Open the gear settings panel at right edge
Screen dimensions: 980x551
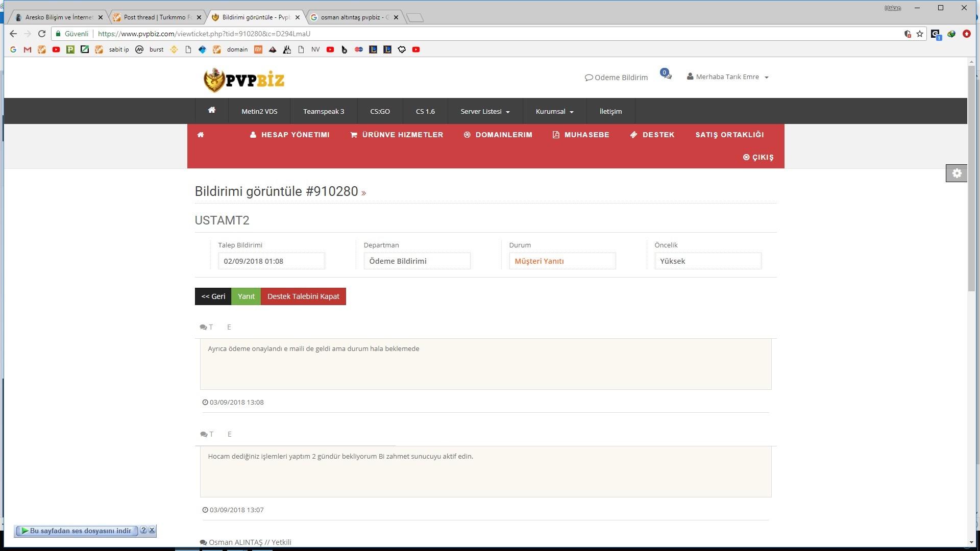pyautogui.click(x=957, y=173)
